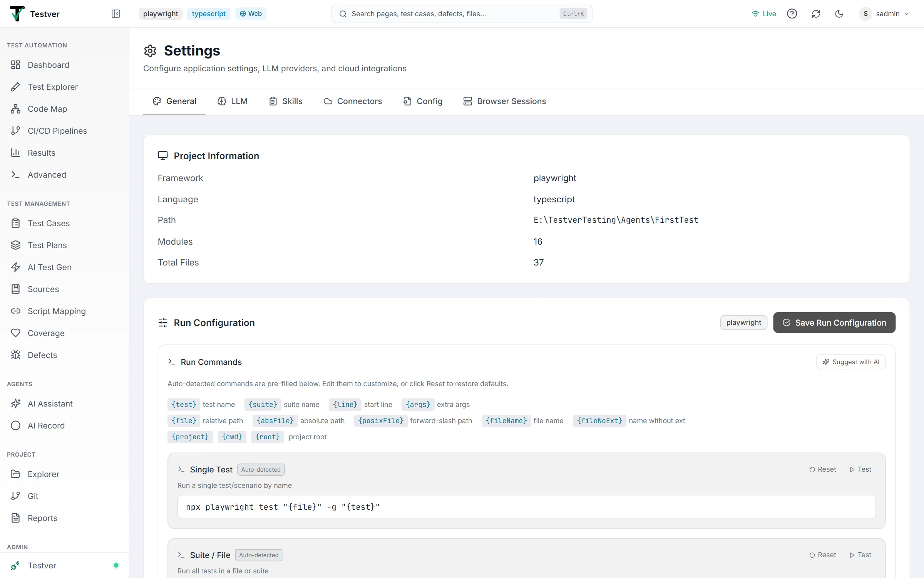Click Save Run Configuration button
Screen dimensions: 924x578
tap(834, 323)
